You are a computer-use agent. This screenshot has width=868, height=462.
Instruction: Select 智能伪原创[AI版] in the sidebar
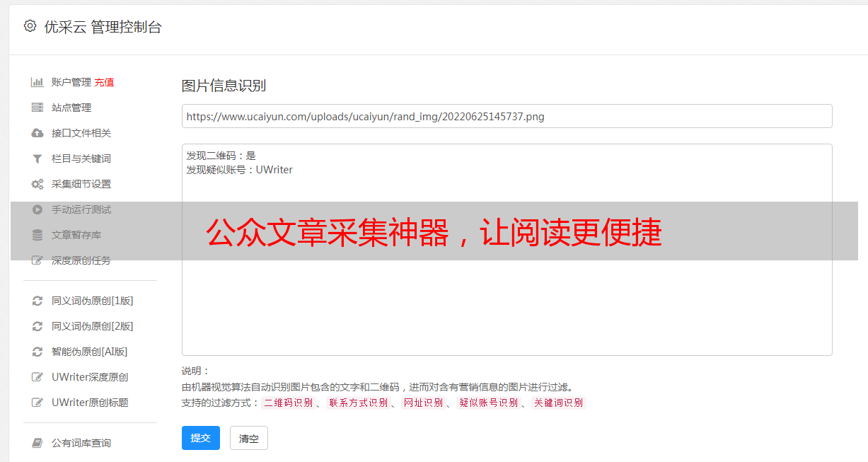[x=90, y=352]
